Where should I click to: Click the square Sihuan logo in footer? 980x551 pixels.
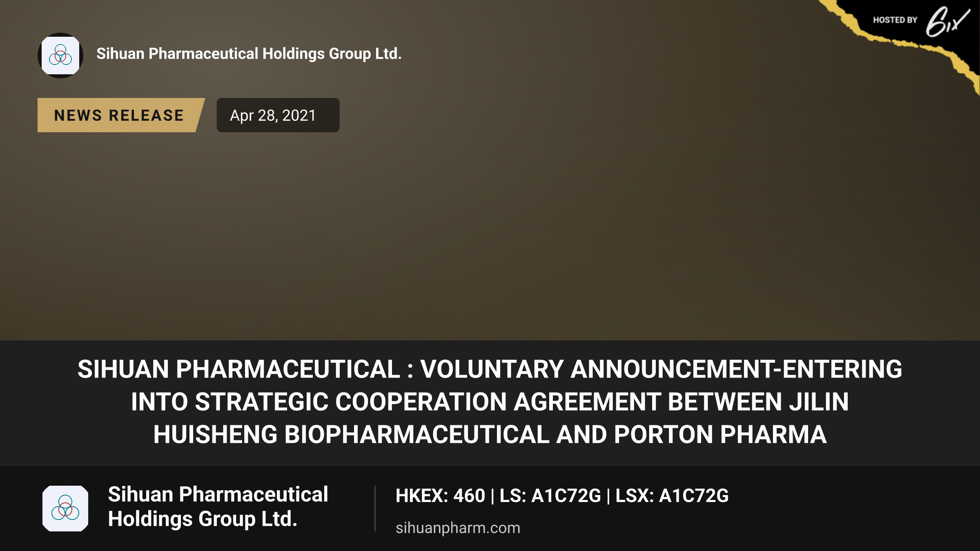tap(65, 508)
